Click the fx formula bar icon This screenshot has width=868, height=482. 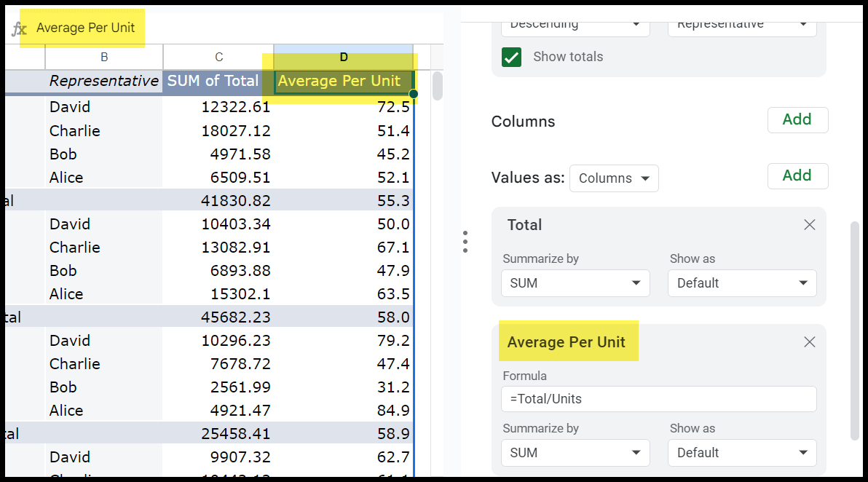pyautogui.click(x=19, y=29)
